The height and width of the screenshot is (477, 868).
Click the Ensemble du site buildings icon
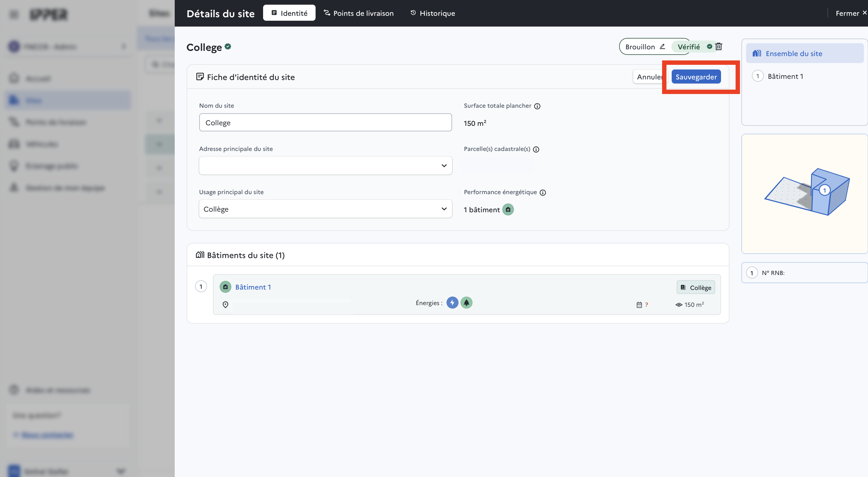757,53
